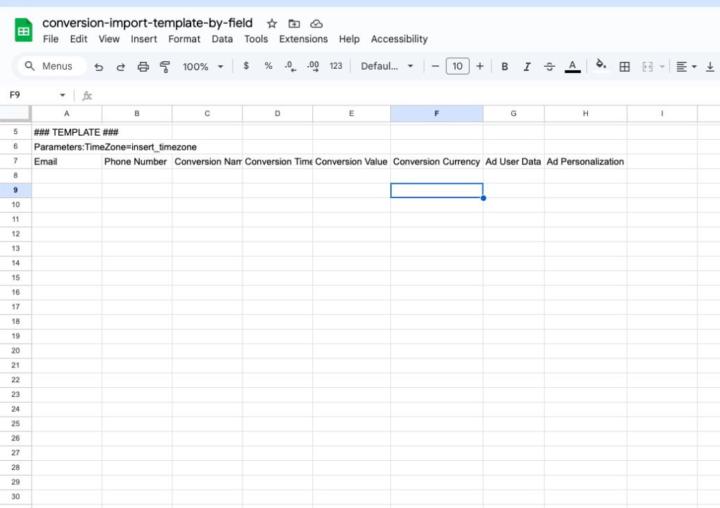Star this spreadsheet document
The height and width of the screenshot is (508, 720).
[x=272, y=23]
